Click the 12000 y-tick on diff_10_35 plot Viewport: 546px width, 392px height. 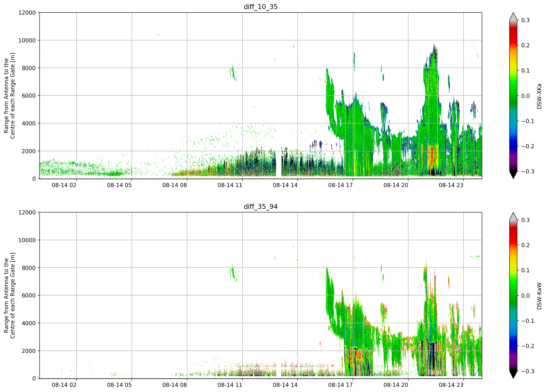click(x=27, y=12)
